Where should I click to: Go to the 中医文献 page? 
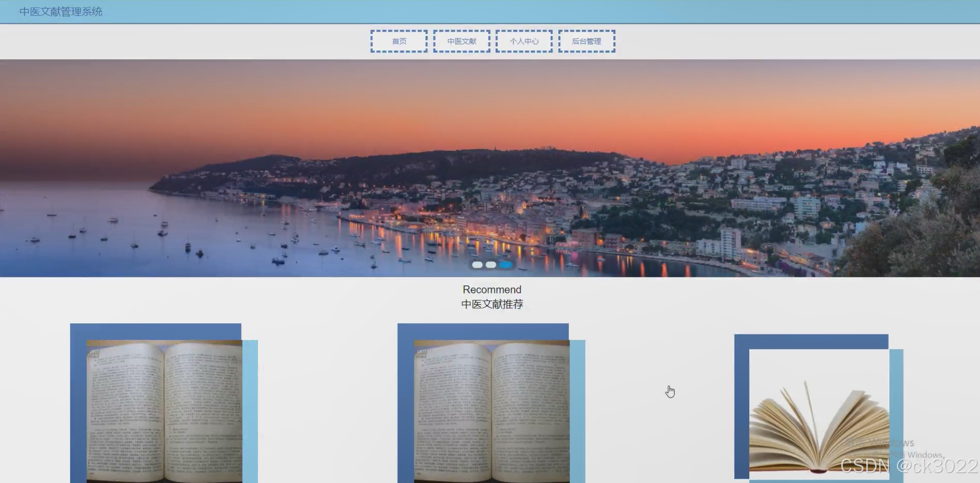click(462, 41)
